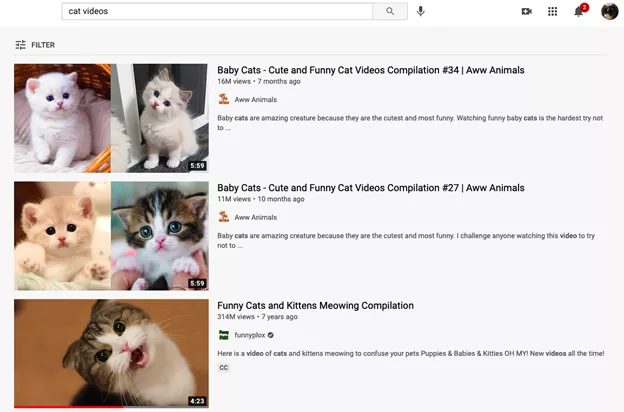Click description mentioning 'I challenge anyone watching'

pos(406,240)
